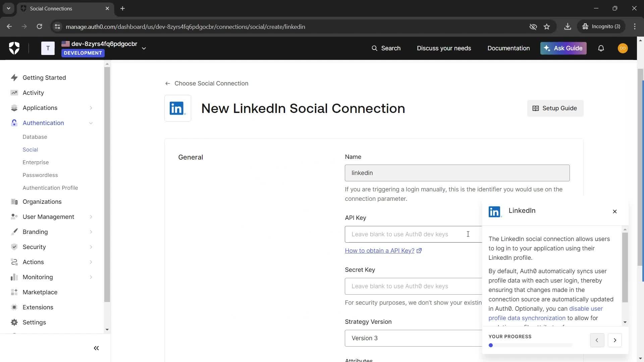Click the Name field containing linkedin
Screen dimensions: 644x362
[457, 173]
